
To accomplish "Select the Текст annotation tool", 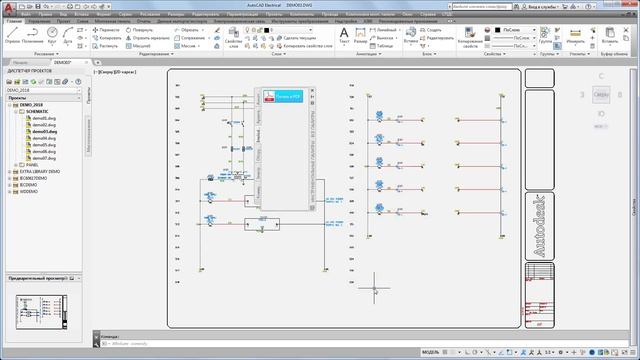I will point(344,35).
